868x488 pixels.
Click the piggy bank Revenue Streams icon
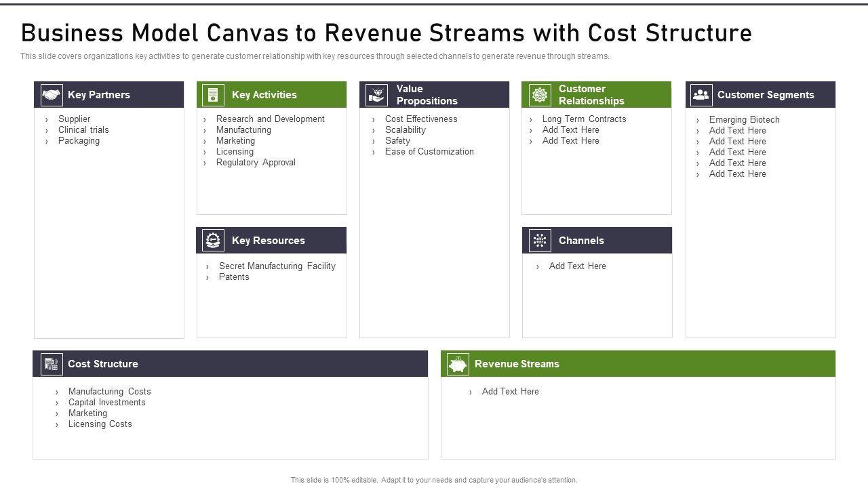[458, 364]
